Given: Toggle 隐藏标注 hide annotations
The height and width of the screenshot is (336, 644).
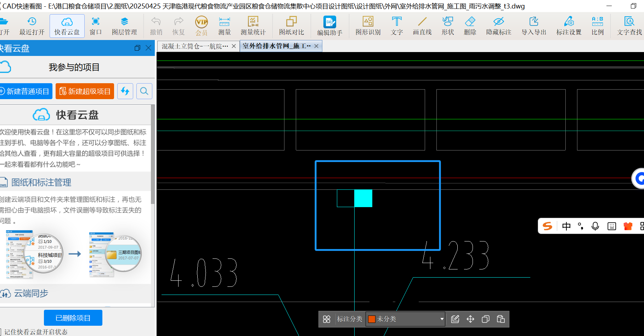Looking at the screenshot, I should [x=498, y=26].
